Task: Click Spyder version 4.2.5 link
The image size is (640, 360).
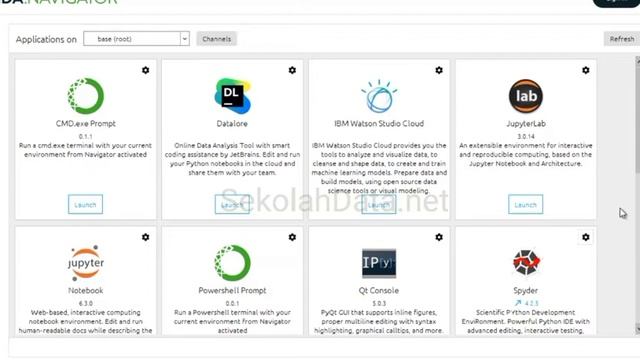Action: [531, 303]
